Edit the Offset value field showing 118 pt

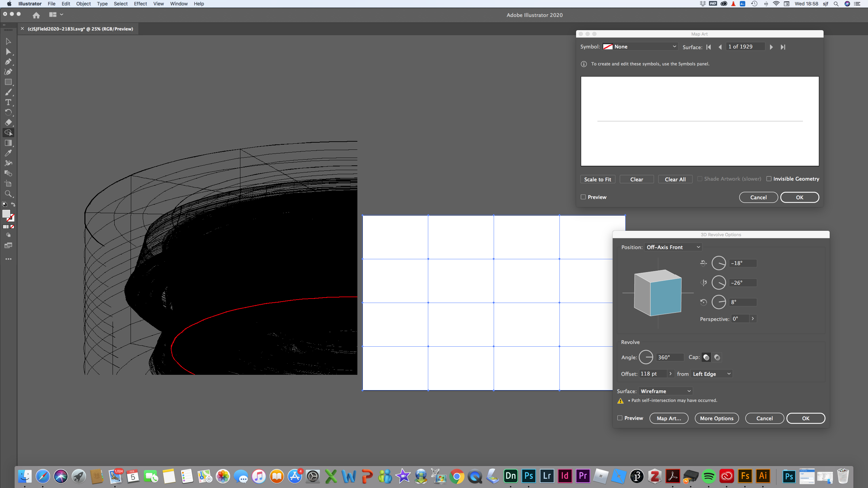tap(654, 373)
